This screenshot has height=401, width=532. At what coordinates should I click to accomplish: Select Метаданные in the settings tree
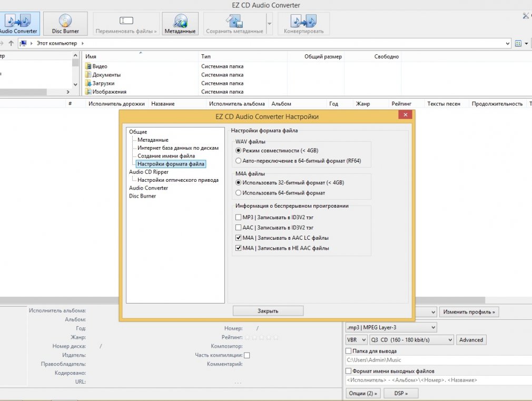click(x=153, y=140)
